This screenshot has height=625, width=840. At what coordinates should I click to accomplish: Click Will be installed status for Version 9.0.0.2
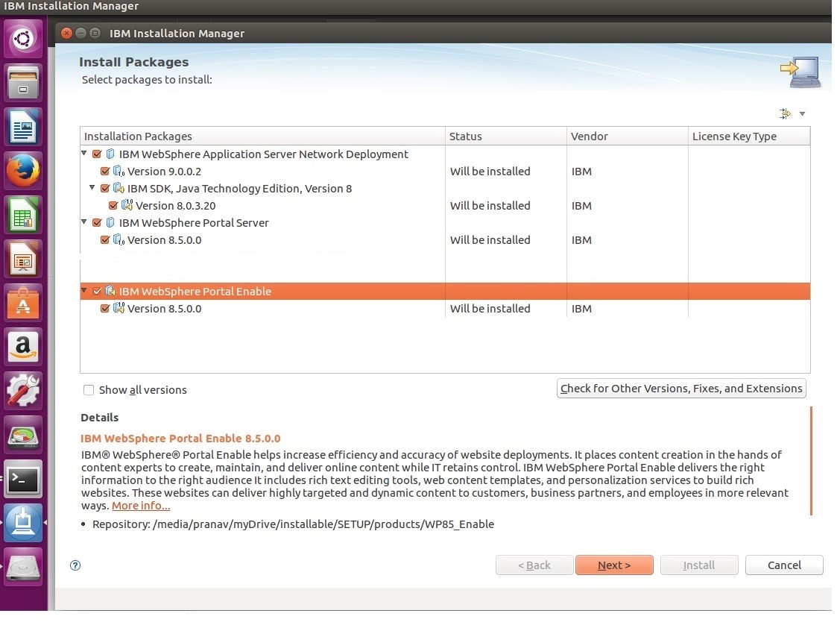(x=490, y=172)
